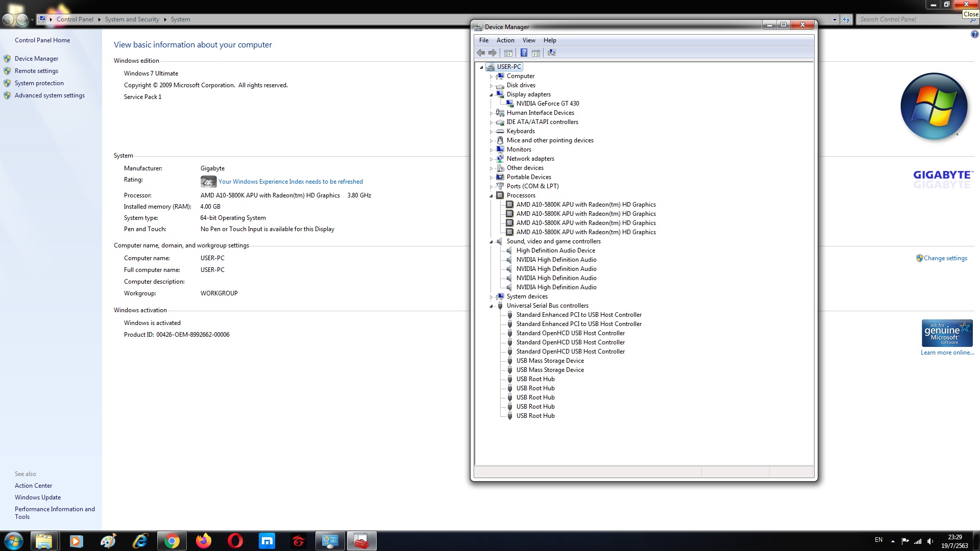
Task: Open Garena from the taskbar
Action: (299, 541)
